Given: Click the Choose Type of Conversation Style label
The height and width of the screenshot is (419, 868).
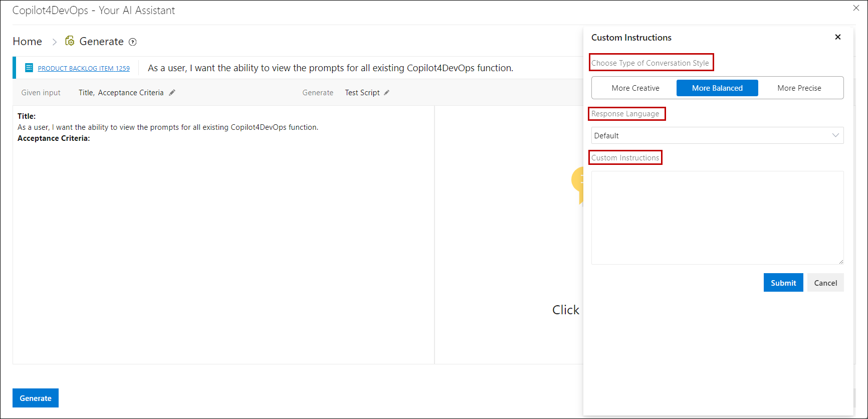Looking at the screenshot, I should pyautogui.click(x=650, y=63).
